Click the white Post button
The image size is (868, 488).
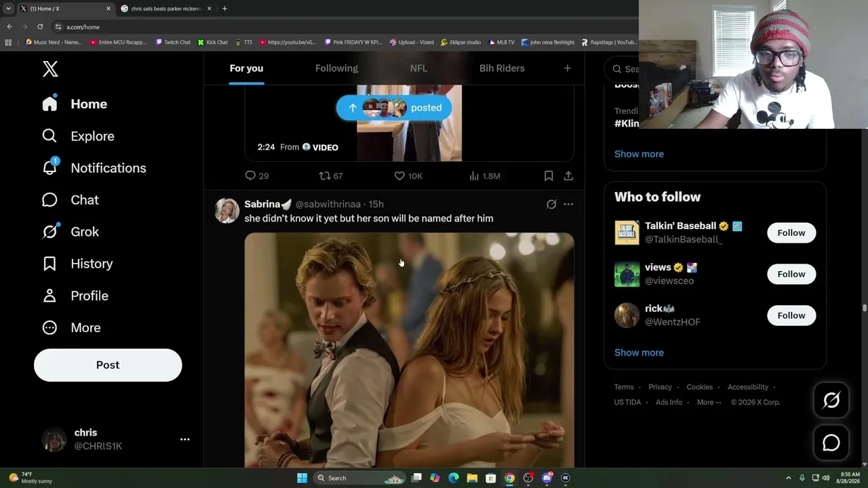click(x=108, y=365)
